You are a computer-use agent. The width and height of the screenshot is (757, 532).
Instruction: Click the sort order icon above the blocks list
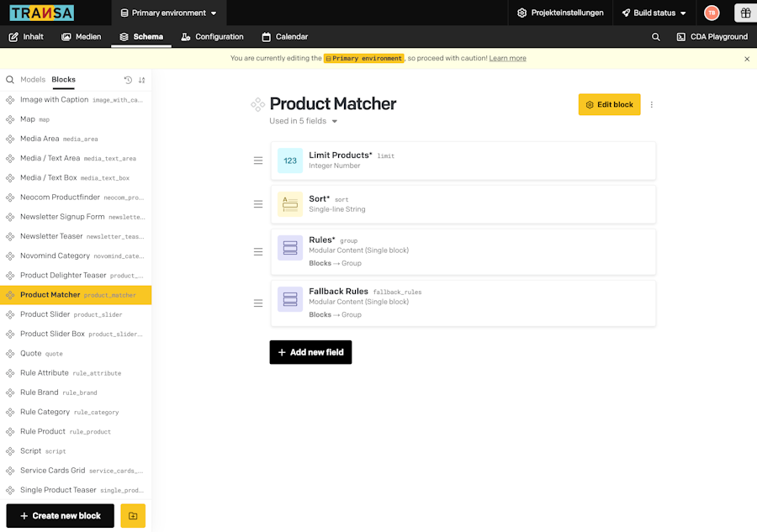pos(142,79)
